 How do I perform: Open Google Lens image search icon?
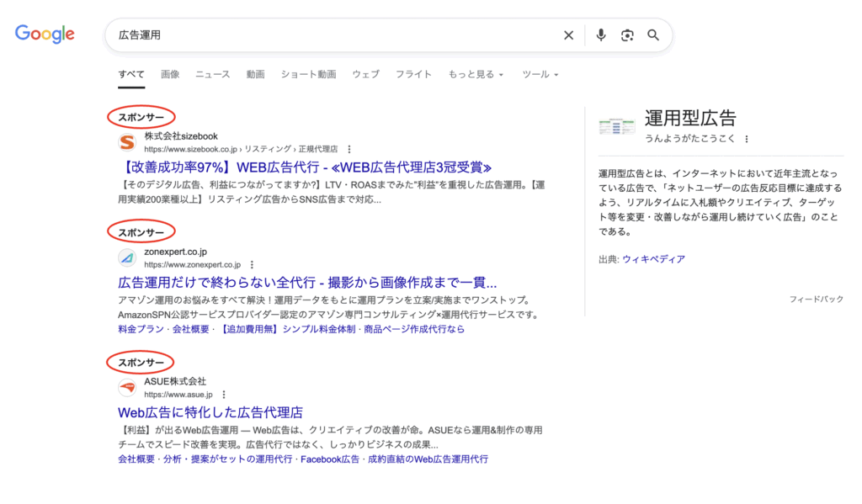[627, 35]
